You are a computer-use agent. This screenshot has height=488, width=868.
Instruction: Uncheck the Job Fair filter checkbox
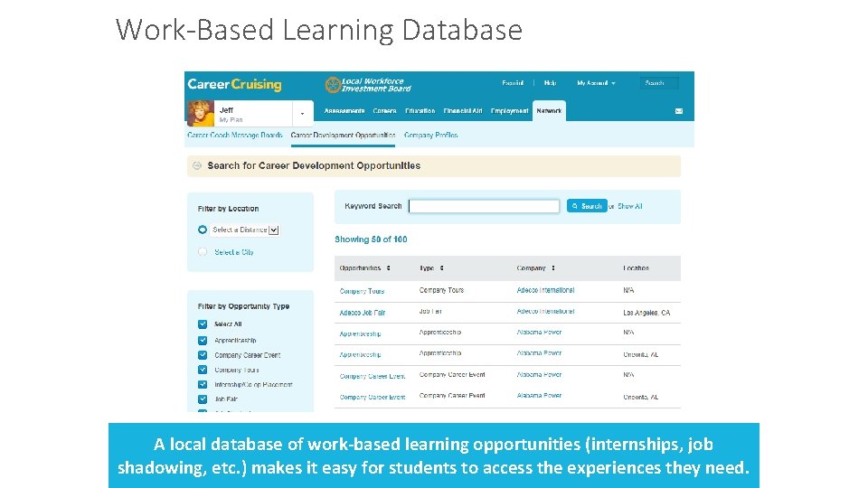click(x=203, y=399)
